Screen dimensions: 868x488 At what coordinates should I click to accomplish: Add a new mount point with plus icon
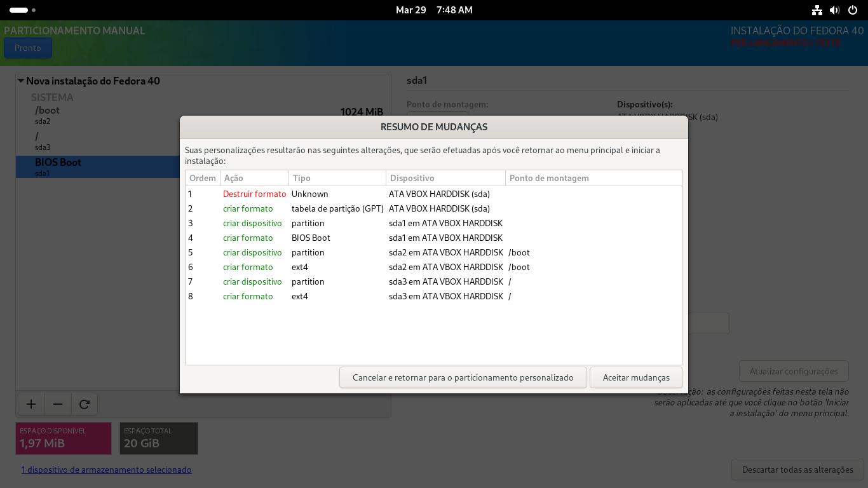pos(31,404)
